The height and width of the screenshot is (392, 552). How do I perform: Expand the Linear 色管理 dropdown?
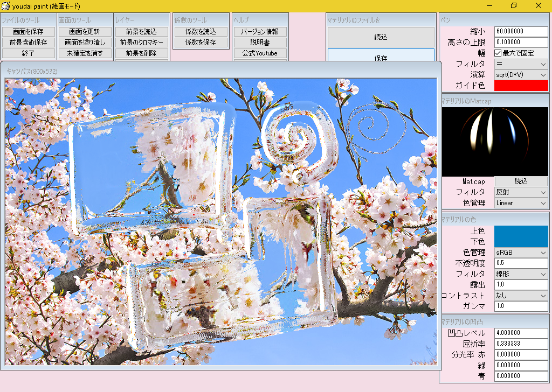click(x=521, y=203)
